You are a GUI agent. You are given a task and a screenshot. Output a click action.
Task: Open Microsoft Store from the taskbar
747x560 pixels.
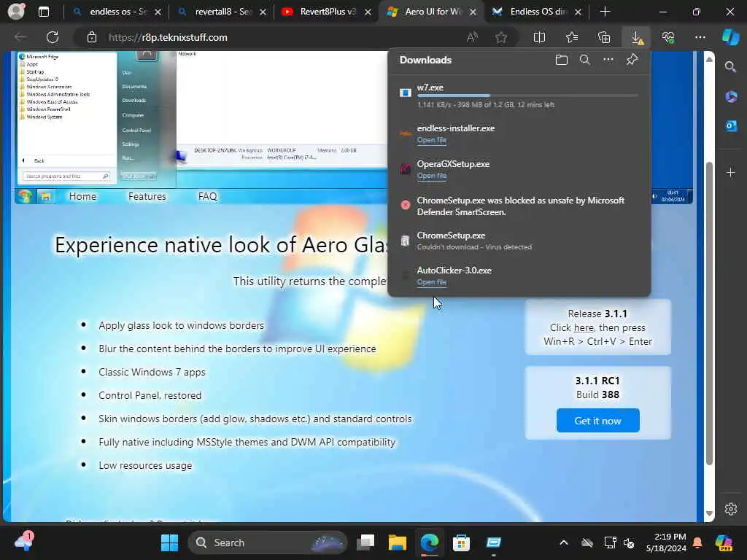[461, 542]
